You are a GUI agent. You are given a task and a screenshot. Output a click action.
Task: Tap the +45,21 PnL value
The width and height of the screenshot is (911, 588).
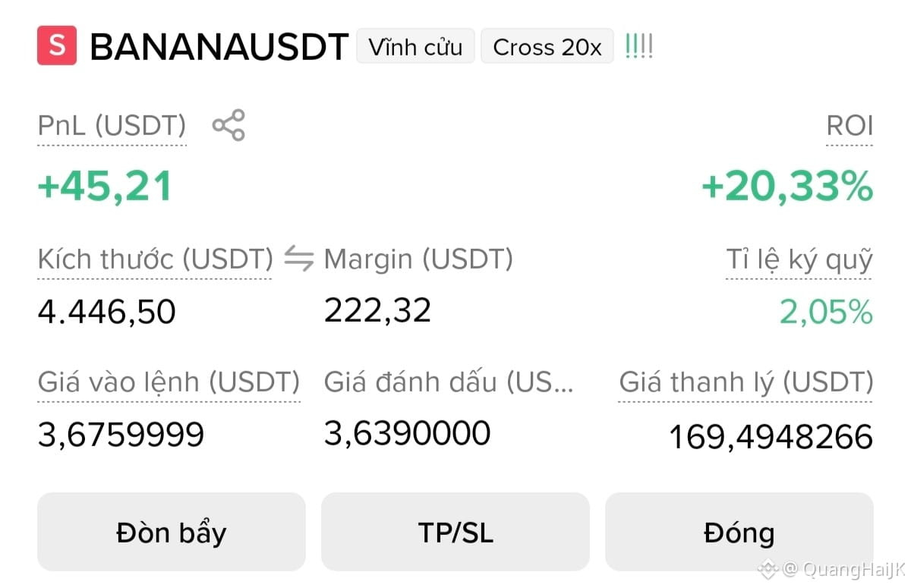(x=105, y=187)
